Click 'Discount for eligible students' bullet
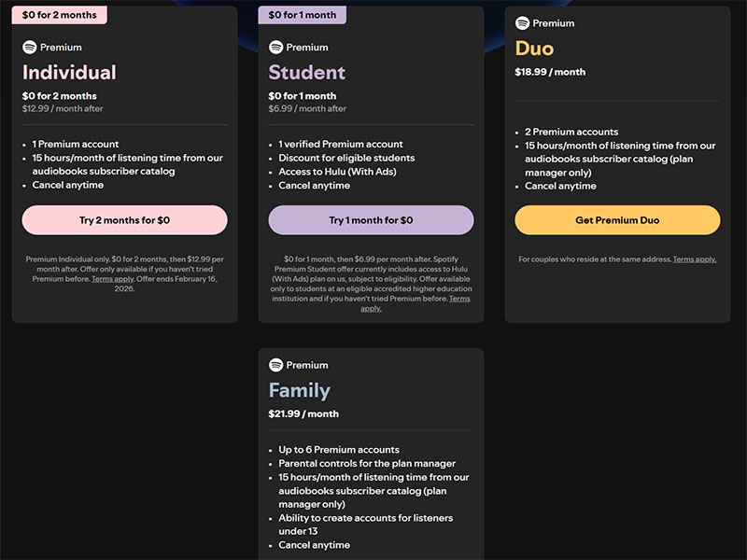Image resolution: width=747 pixels, height=560 pixels. click(346, 158)
